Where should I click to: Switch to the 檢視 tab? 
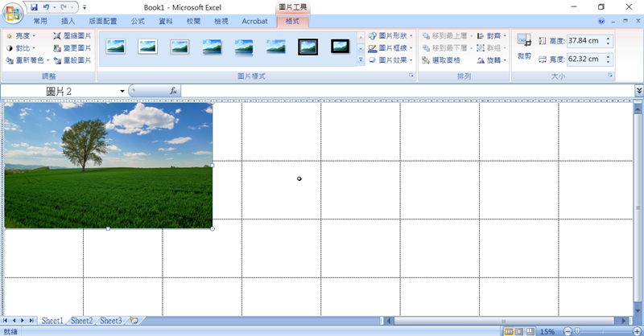221,21
